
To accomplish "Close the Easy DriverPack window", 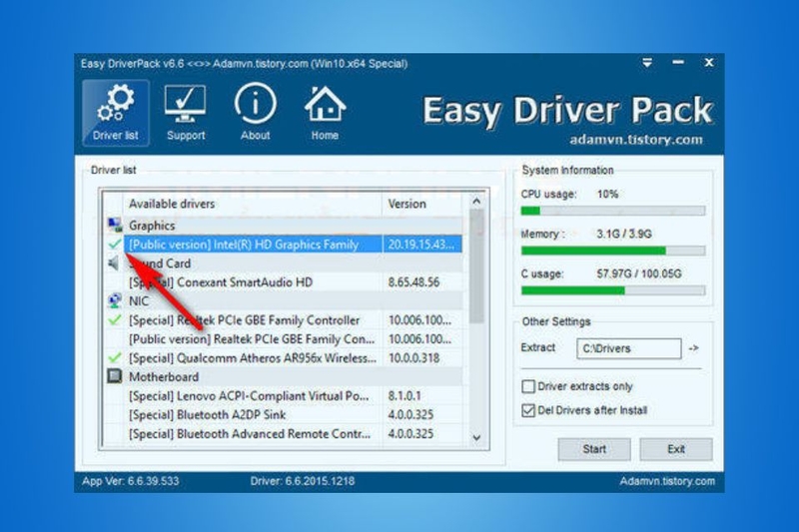I will pos(709,63).
